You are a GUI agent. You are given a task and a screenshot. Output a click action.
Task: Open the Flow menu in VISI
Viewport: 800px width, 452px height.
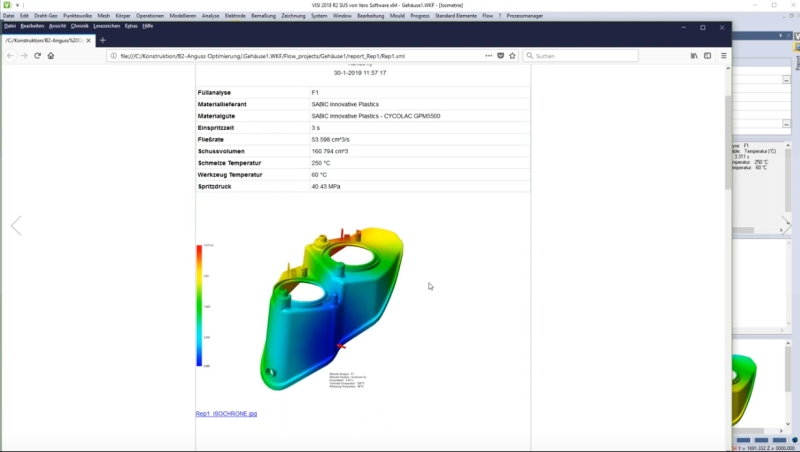coord(487,16)
